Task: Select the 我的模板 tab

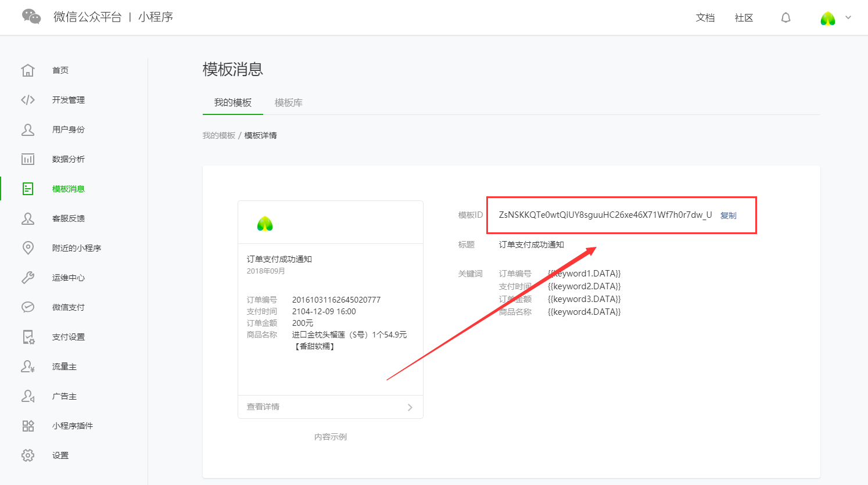Action: pyautogui.click(x=232, y=103)
